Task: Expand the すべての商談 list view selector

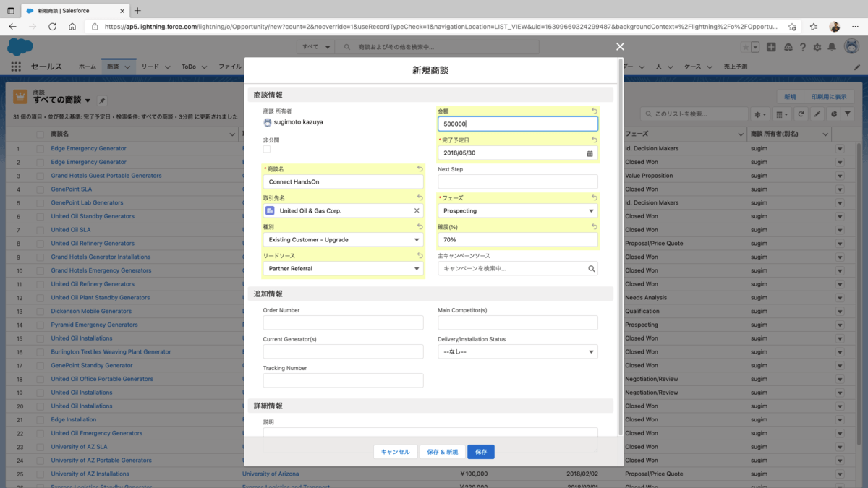Action: (88, 100)
